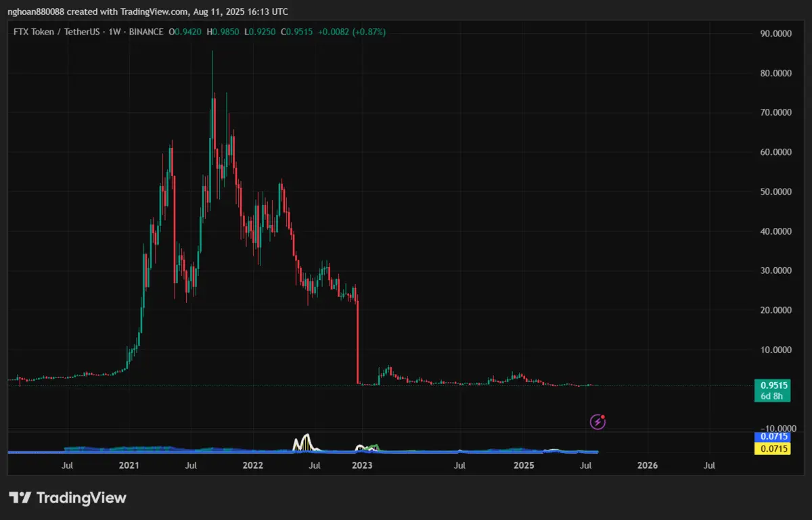Click the nghoan880088 username in header
Image resolution: width=812 pixels, height=520 pixels.
tap(36, 11)
